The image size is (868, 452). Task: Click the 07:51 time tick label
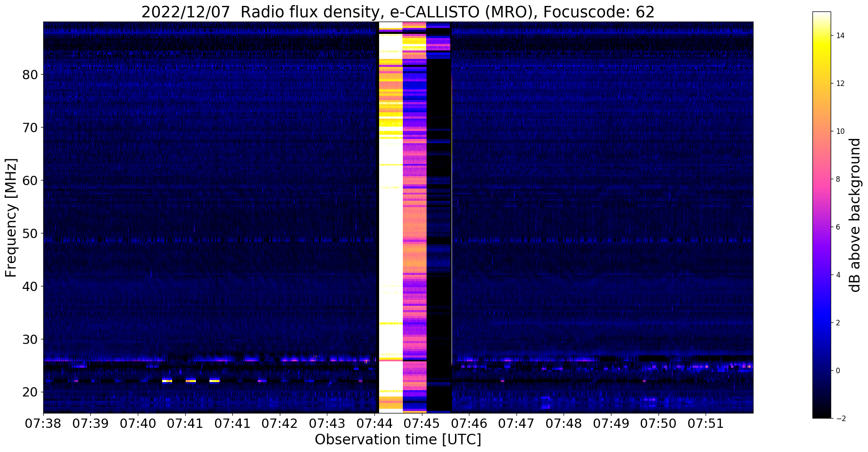click(x=706, y=423)
